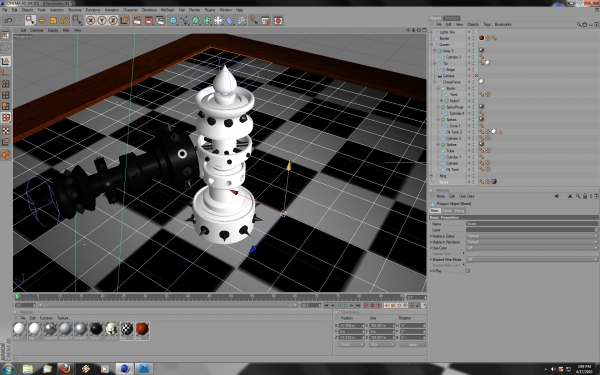
Task: Collapse the Queen group
Action: 432,44
